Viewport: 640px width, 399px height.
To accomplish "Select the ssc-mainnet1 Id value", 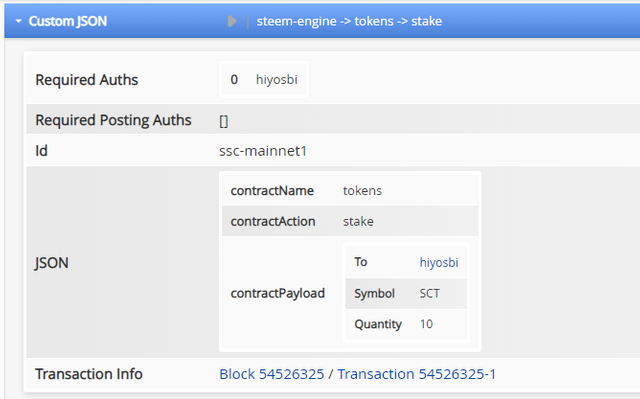I will (263, 151).
